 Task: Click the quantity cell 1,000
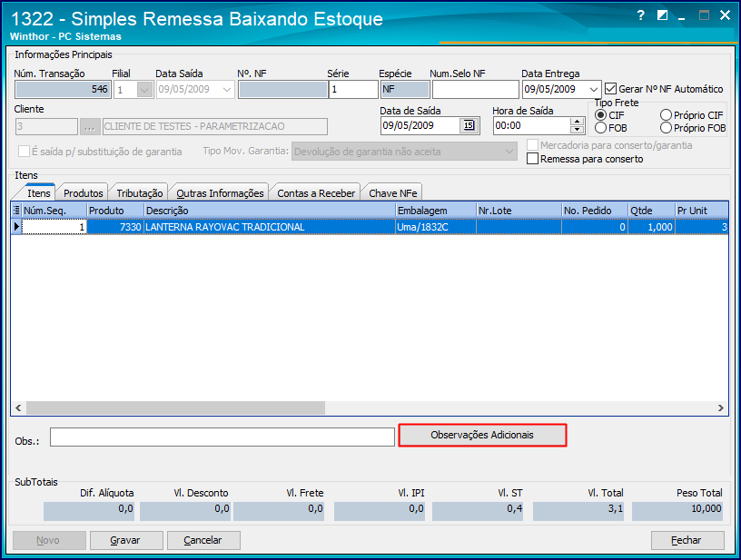pyautogui.click(x=651, y=227)
